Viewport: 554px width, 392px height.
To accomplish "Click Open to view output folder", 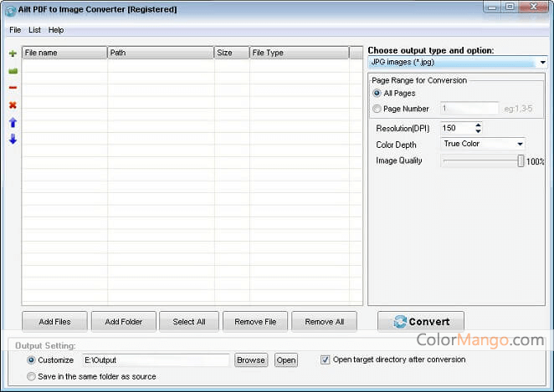I will coord(286,360).
